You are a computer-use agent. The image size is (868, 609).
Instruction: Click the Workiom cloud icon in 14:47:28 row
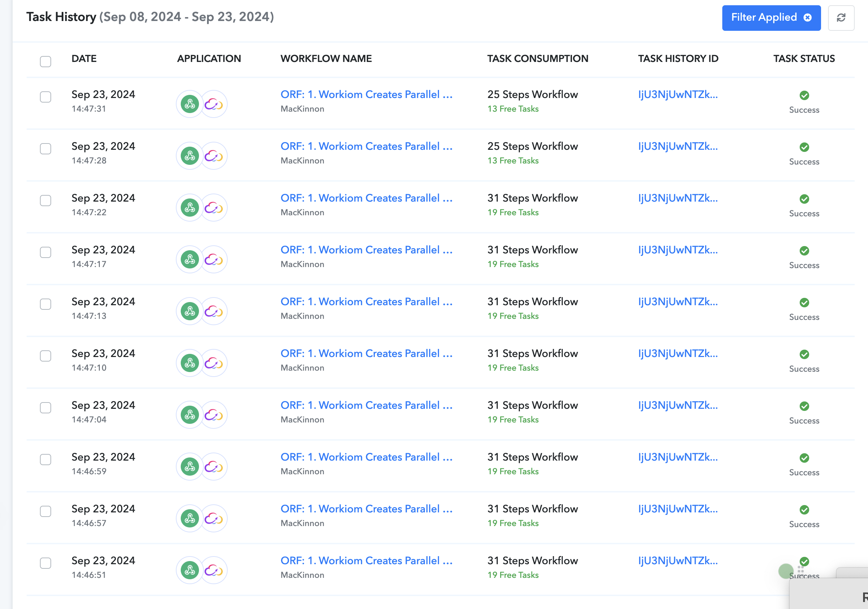(214, 156)
